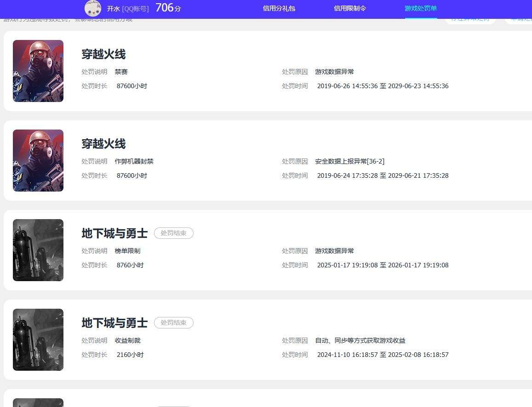Screen dimensions: 532x407
Task: Click 地下城与勇士 title of the 榜单限制 record
Action: (x=114, y=233)
